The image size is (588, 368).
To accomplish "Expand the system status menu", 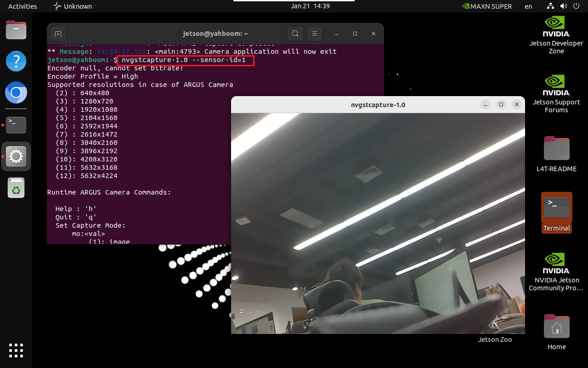I will pos(563,6).
